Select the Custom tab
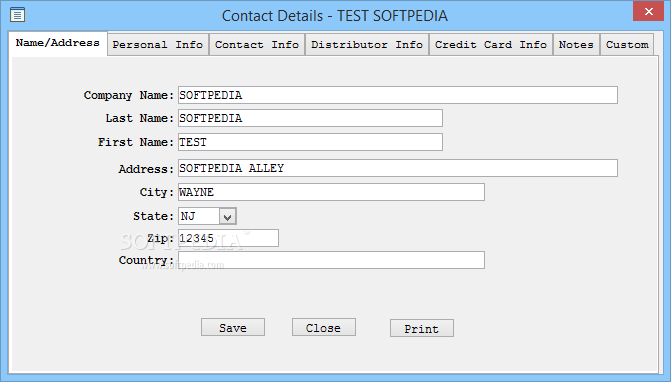 pyautogui.click(x=627, y=45)
